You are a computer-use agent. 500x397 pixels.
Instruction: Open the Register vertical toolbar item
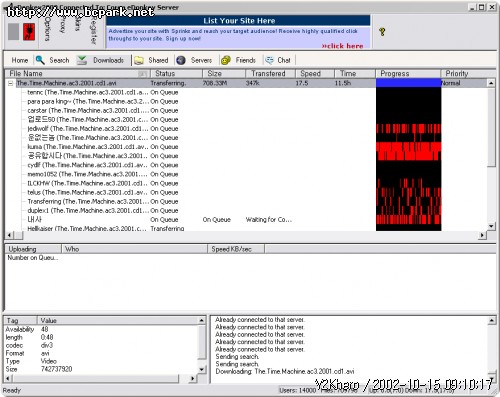click(x=93, y=30)
